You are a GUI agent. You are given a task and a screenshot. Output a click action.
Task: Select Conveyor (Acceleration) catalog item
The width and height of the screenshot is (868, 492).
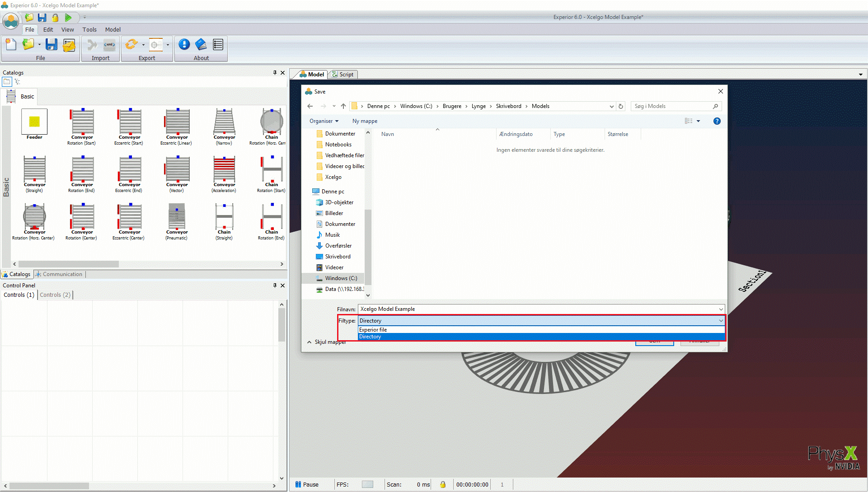[x=224, y=174]
